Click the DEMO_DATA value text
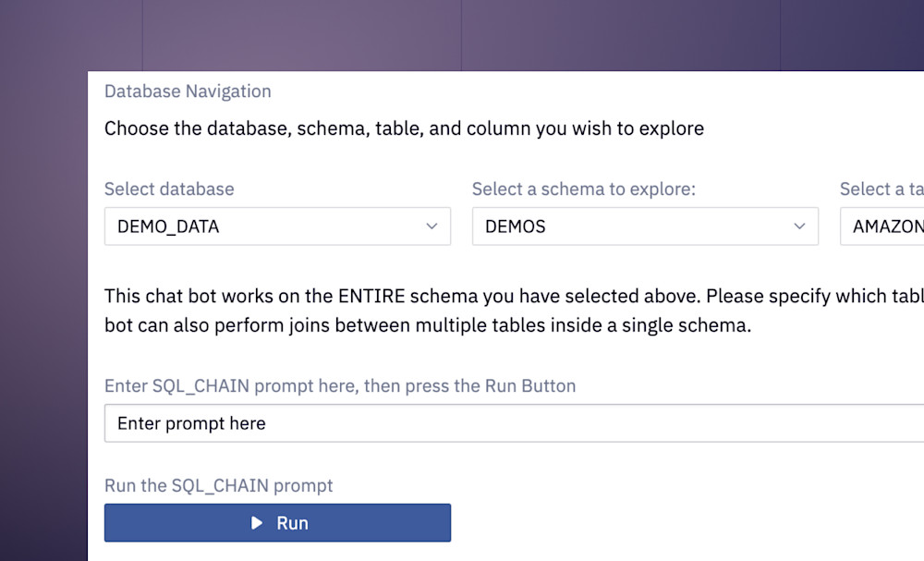 tap(168, 226)
